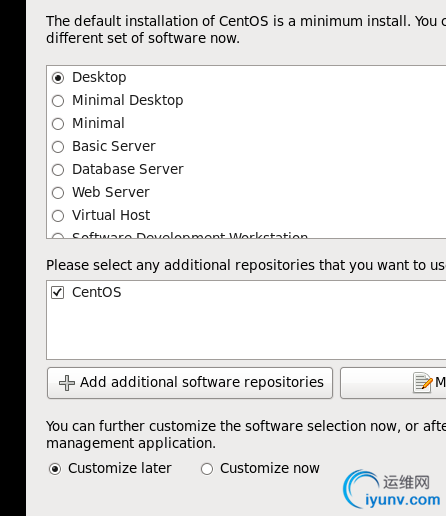This screenshot has height=516, width=446.
Task: Click the Database Server label text
Action: pyautogui.click(x=128, y=169)
